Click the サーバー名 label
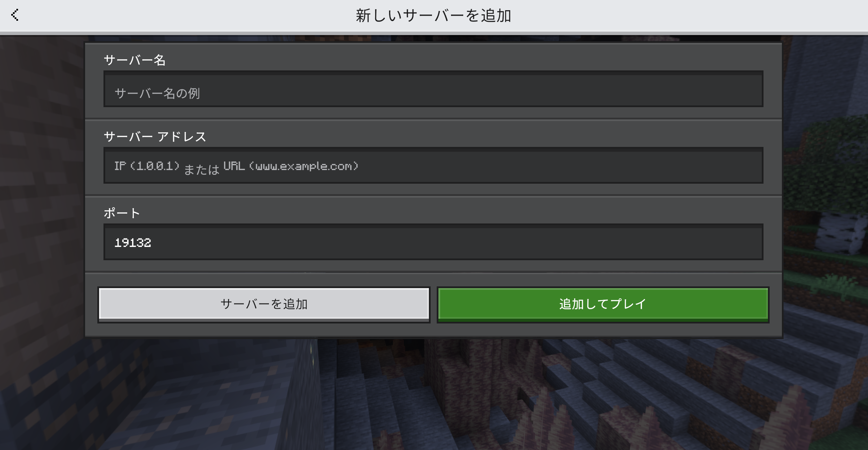Screen dimensions: 868x450 [x=134, y=60]
